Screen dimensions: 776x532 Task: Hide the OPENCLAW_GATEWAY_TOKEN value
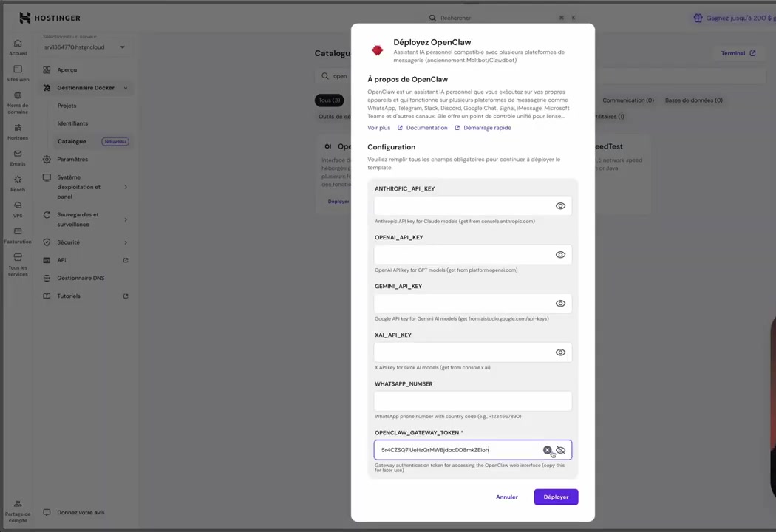click(560, 450)
